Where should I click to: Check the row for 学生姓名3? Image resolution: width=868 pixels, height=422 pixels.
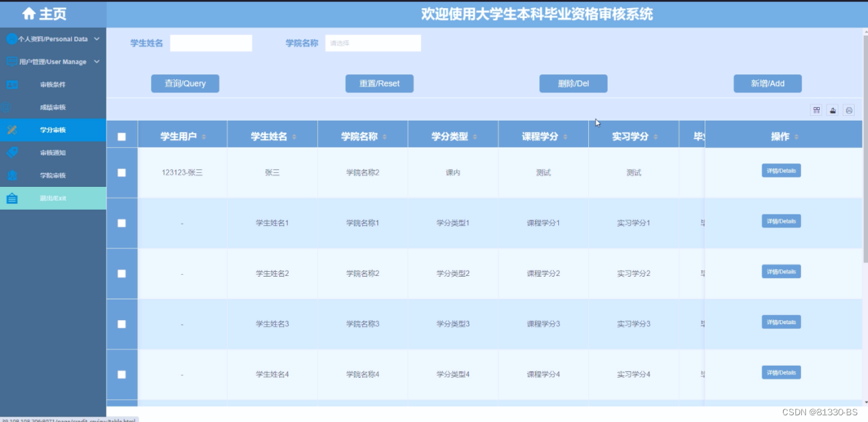point(122,324)
